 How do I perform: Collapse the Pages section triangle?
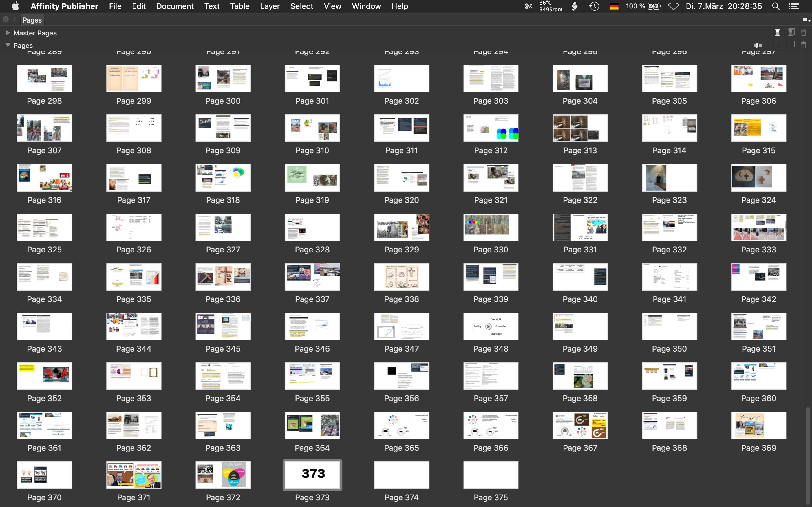(7, 45)
